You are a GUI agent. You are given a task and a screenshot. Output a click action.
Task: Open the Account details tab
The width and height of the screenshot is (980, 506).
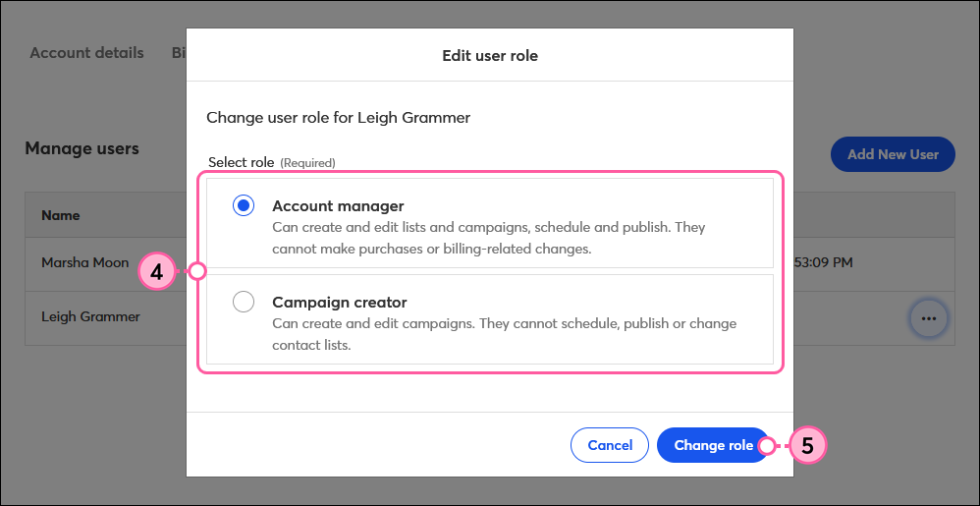[86, 53]
